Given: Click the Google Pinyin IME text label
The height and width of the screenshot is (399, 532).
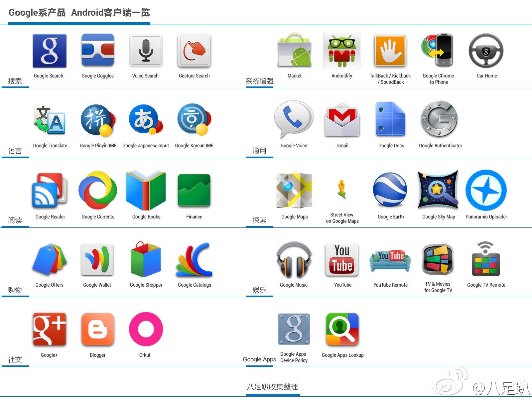Looking at the screenshot, I should pos(98,146).
